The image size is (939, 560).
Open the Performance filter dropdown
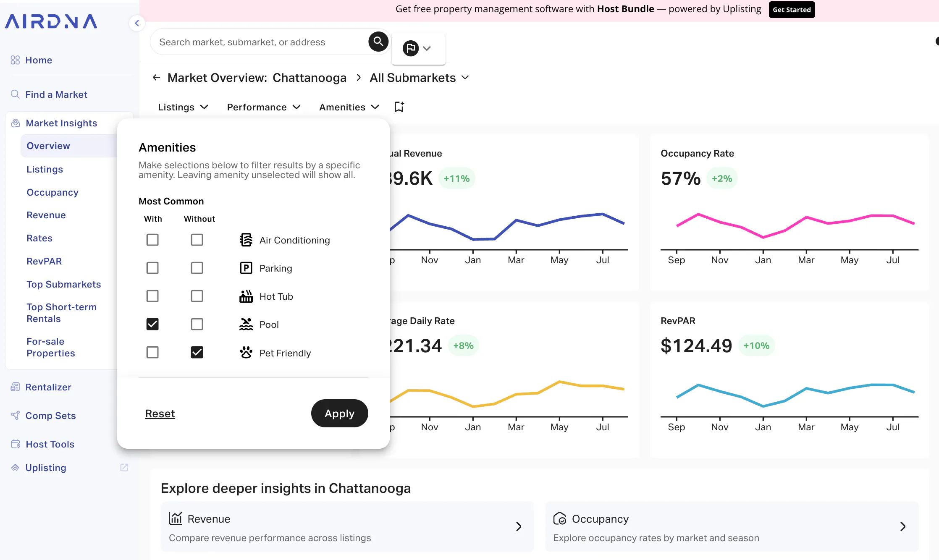264,107
